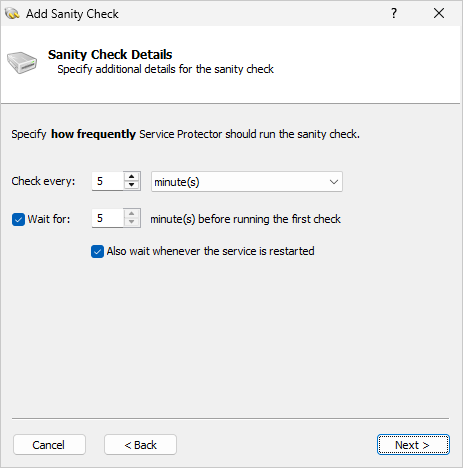Toggle the Wait for checkbox

[x=18, y=220]
